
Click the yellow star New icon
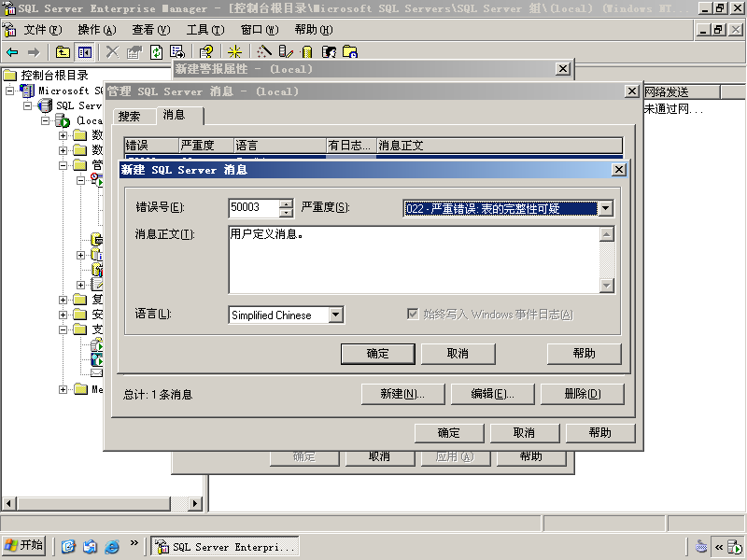[x=234, y=52]
